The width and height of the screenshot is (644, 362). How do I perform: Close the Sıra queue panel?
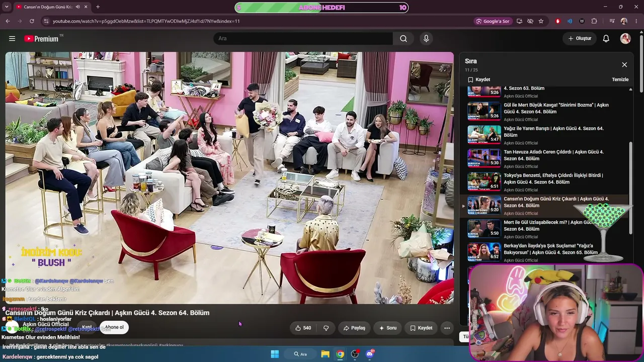[624, 65]
